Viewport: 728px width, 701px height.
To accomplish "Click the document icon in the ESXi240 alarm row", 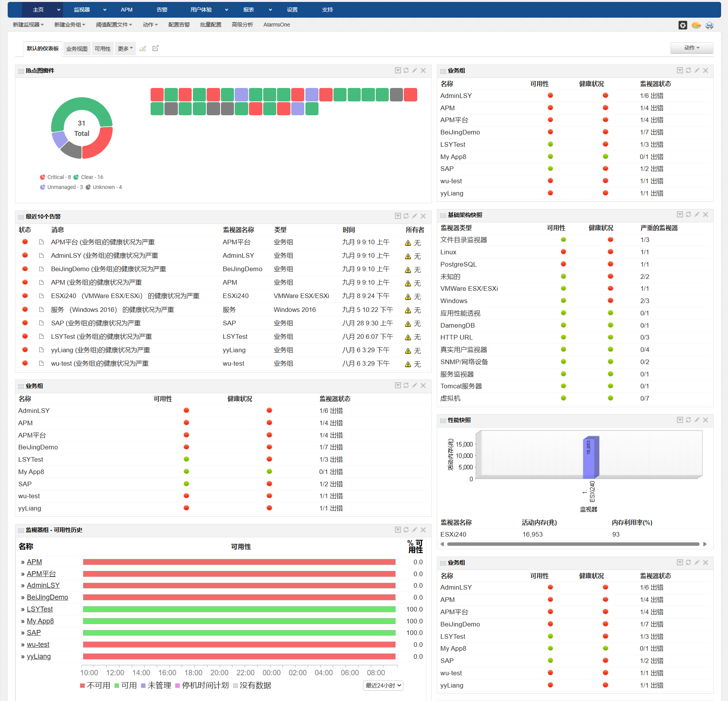I will 41,296.
